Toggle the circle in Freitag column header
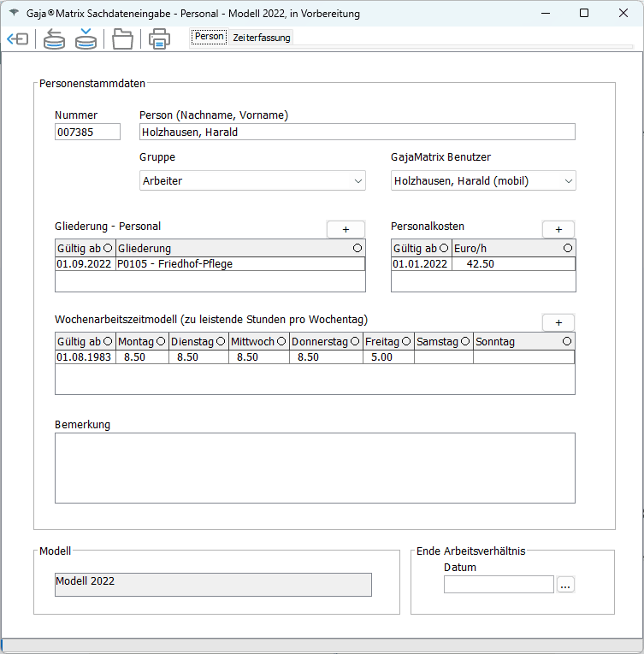 (406, 341)
